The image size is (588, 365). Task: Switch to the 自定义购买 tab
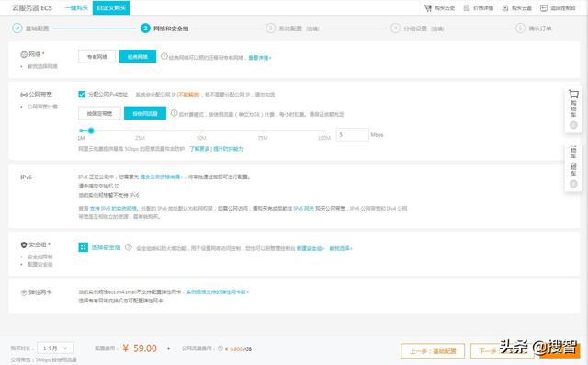(x=111, y=7)
